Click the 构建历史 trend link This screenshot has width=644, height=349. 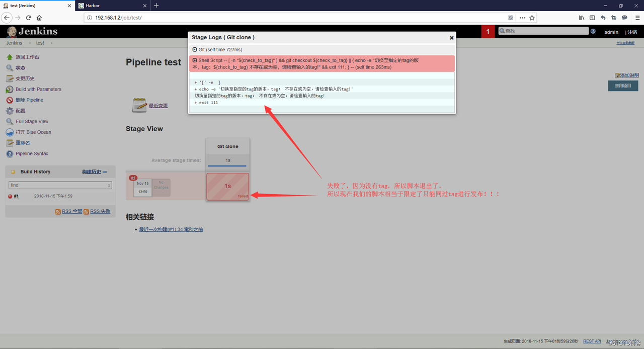(x=92, y=172)
